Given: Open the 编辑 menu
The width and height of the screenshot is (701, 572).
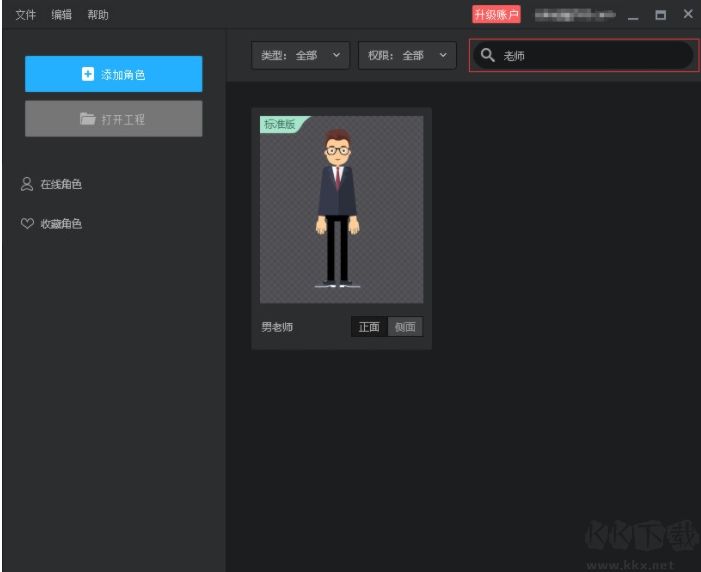Looking at the screenshot, I should 62,15.
